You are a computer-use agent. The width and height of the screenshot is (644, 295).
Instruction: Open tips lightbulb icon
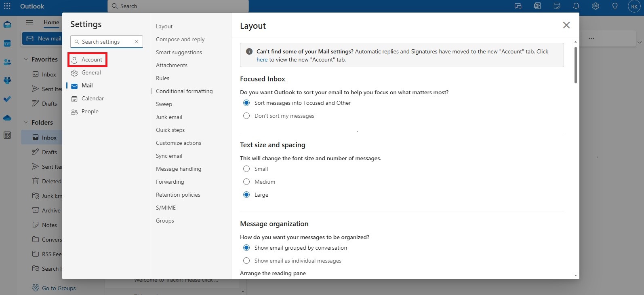(615, 6)
